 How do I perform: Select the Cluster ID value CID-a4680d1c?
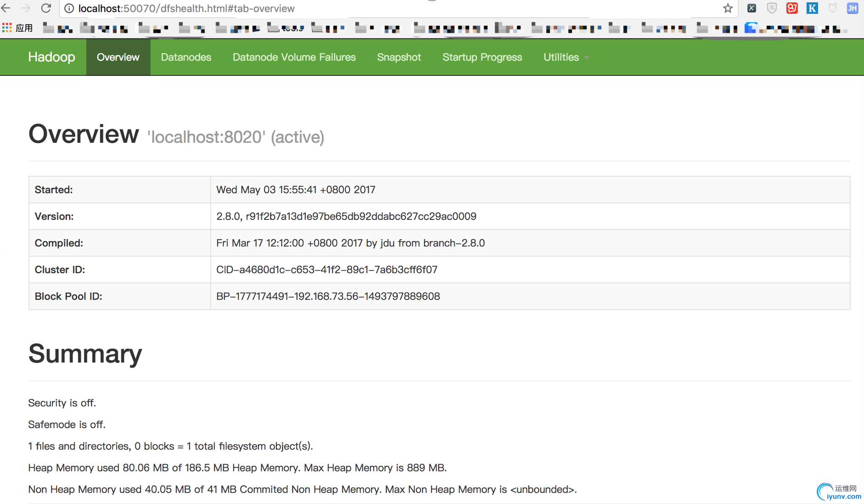click(x=327, y=269)
